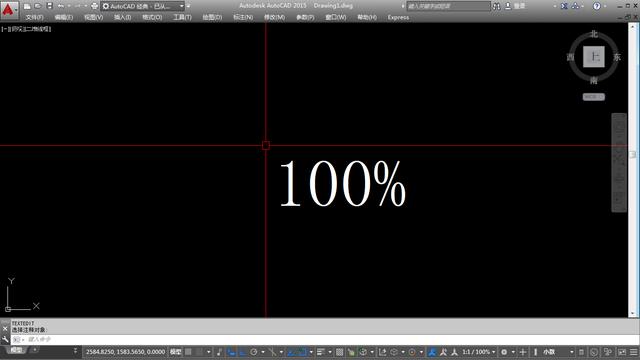640x360 pixels.
Task: Click the viewport controls label at top-left of canvas
Action: point(26,29)
